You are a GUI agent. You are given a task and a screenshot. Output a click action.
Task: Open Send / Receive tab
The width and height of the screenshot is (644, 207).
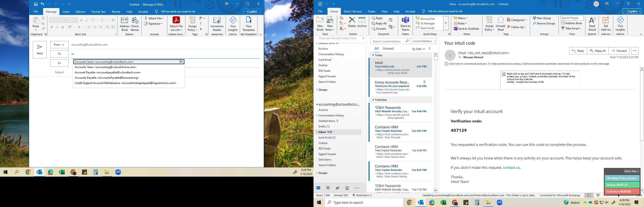(353, 11)
